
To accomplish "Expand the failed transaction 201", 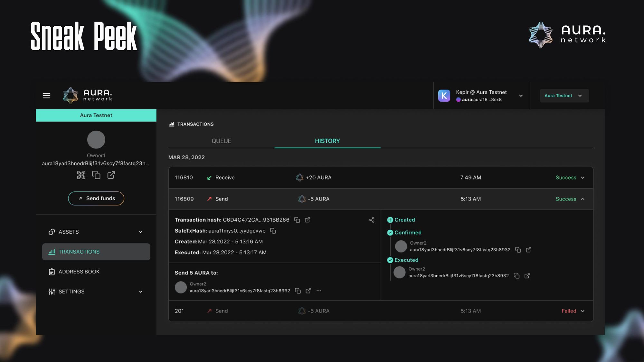I will 582,311.
